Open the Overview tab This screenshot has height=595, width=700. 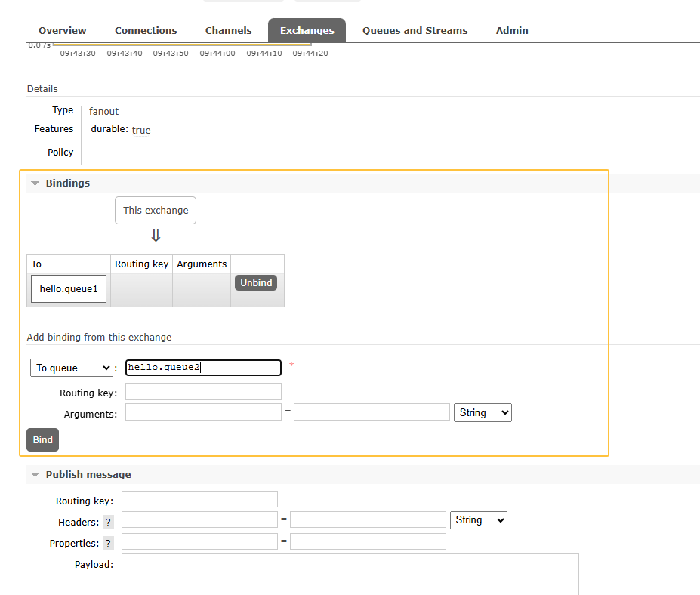63,30
